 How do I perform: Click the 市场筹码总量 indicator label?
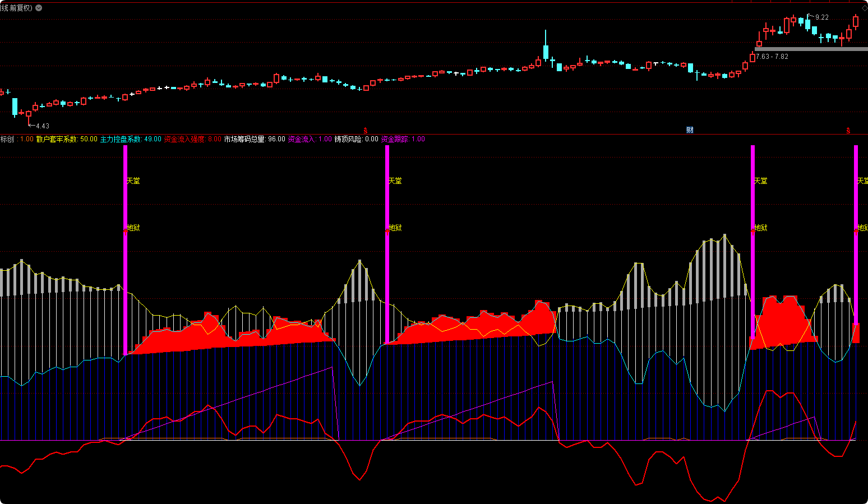coord(244,139)
